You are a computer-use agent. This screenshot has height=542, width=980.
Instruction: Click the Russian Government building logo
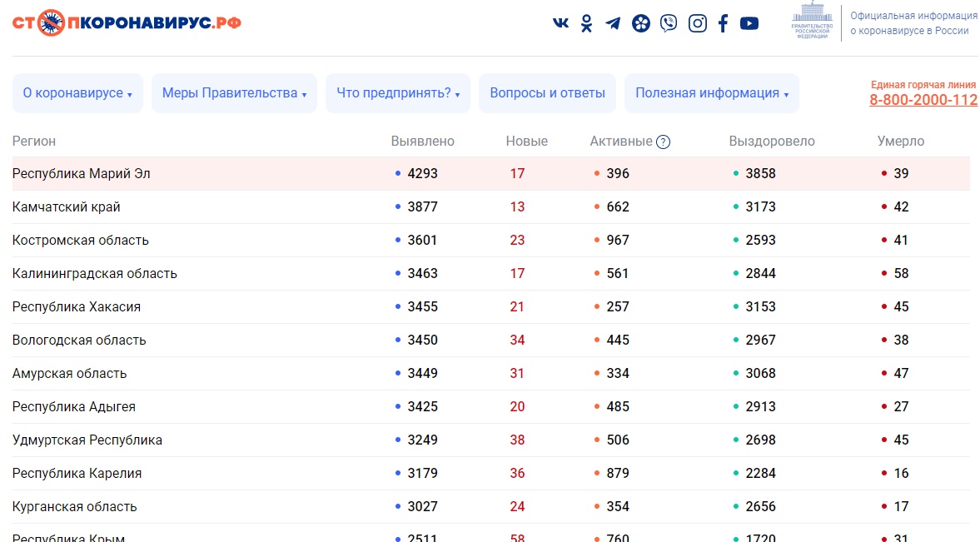click(x=809, y=22)
